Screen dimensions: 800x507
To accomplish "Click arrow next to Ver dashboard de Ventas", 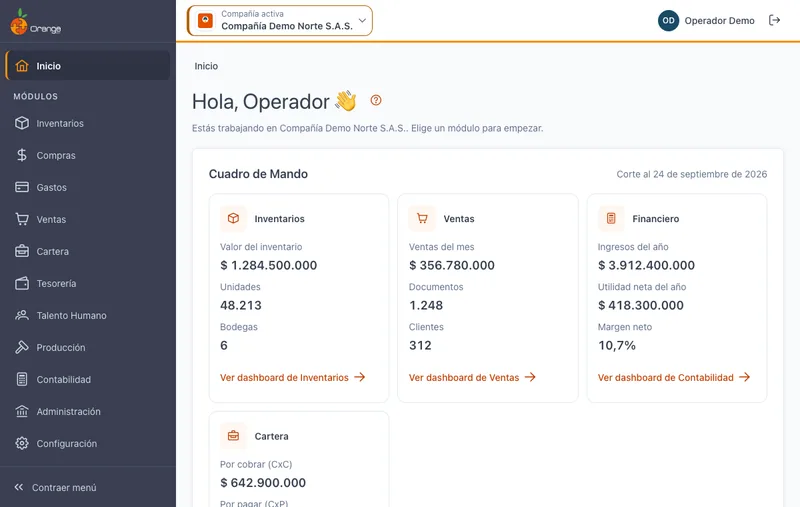I will (x=530, y=377).
